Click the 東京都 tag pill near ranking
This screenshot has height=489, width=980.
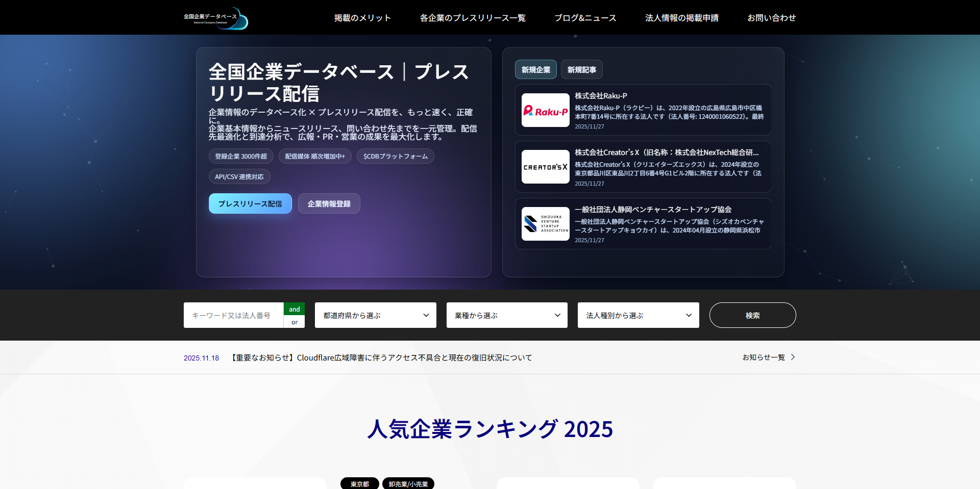click(359, 483)
